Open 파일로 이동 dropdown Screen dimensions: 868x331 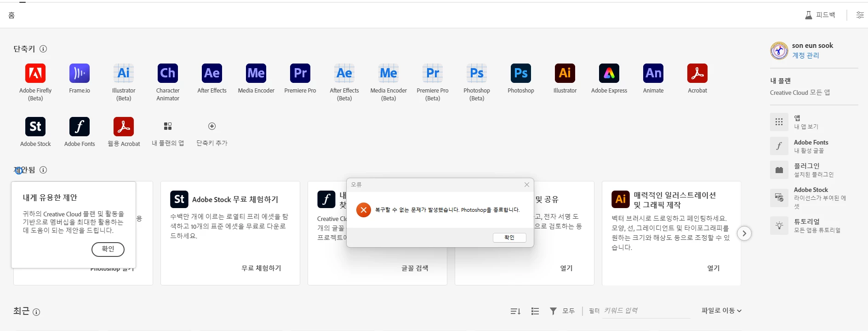pyautogui.click(x=721, y=311)
